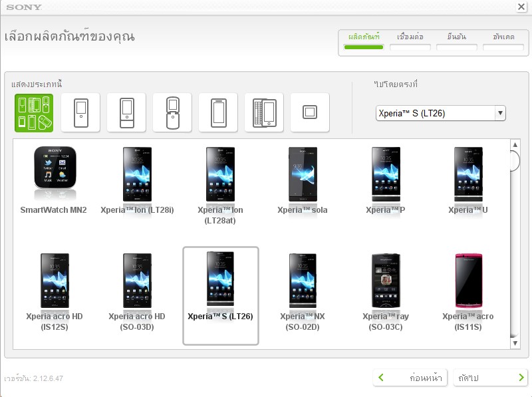Image resolution: width=532 pixels, height=397 pixels.
Task: Pick the Xperia U phone
Action: (x=468, y=174)
